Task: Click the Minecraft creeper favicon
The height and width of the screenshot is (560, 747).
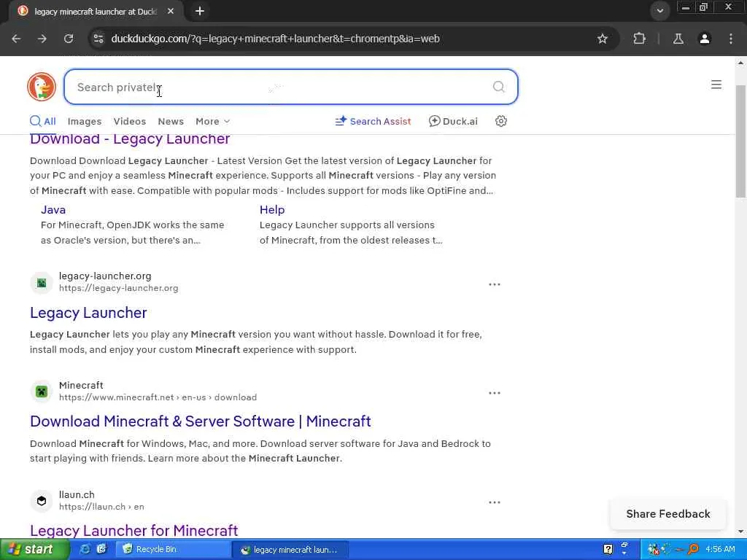Action: click(x=42, y=392)
